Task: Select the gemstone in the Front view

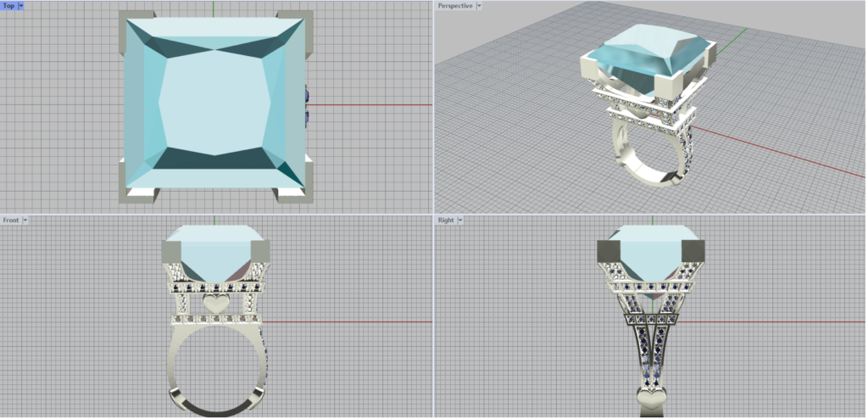Action: tap(215, 254)
